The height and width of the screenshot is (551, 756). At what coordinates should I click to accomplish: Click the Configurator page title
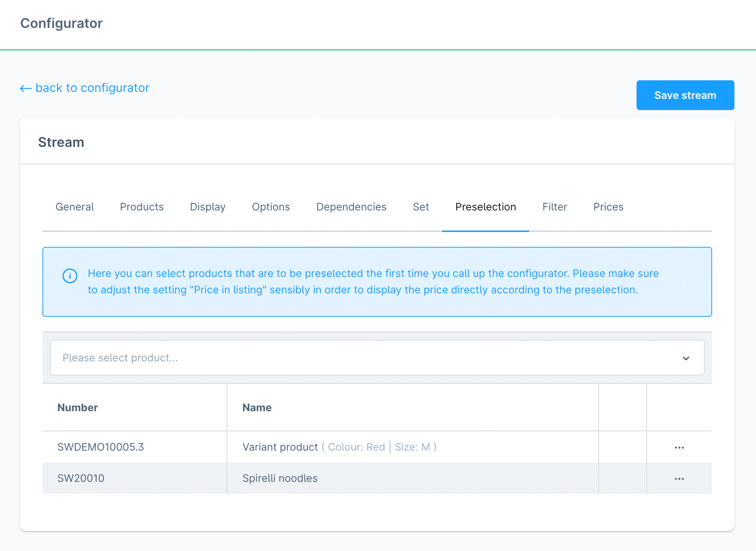click(61, 23)
